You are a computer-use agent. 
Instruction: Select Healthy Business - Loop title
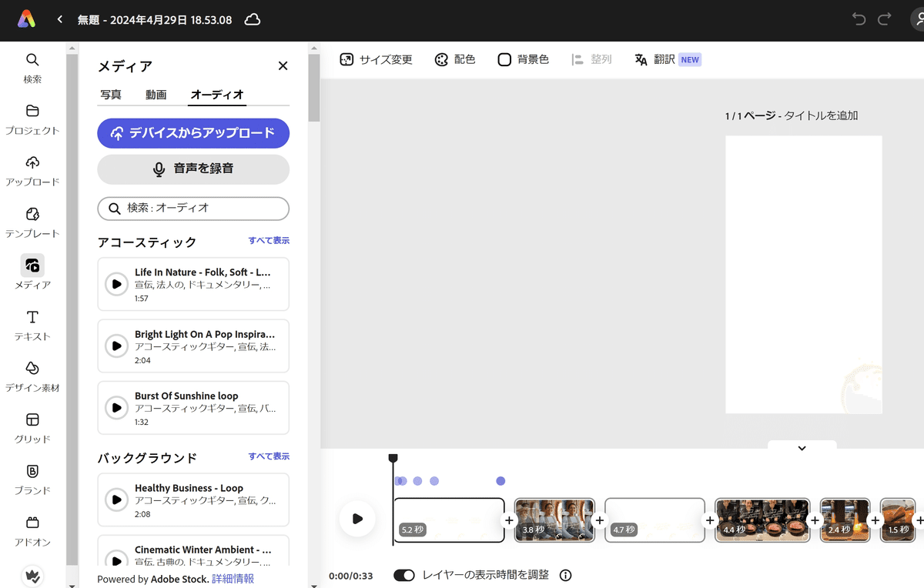pos(189,488)
